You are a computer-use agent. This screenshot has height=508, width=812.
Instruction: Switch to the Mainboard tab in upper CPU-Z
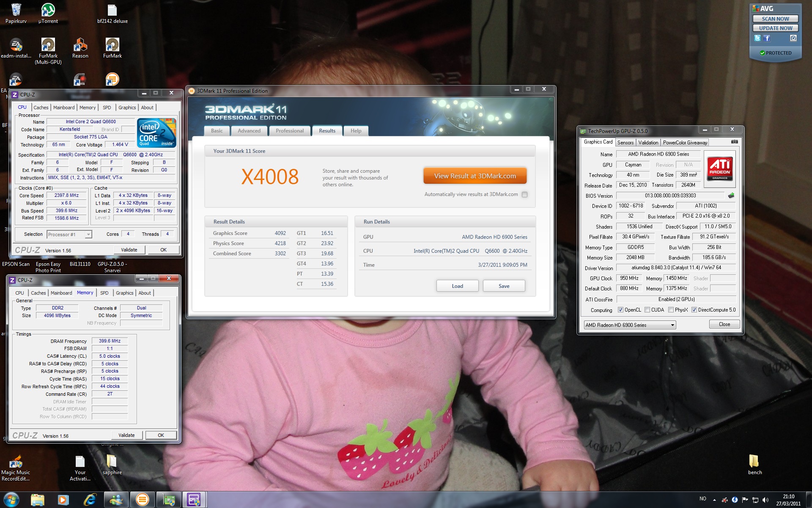[x=64, y=108]
